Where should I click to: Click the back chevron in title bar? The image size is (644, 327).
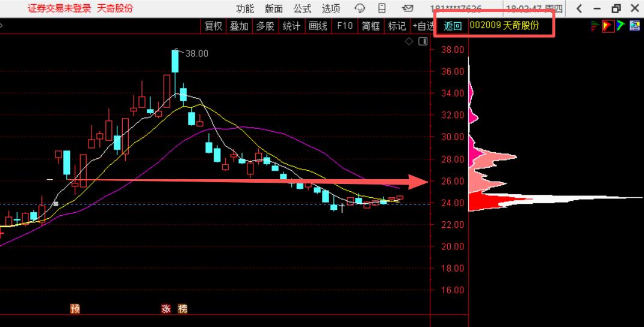(579, 8)
